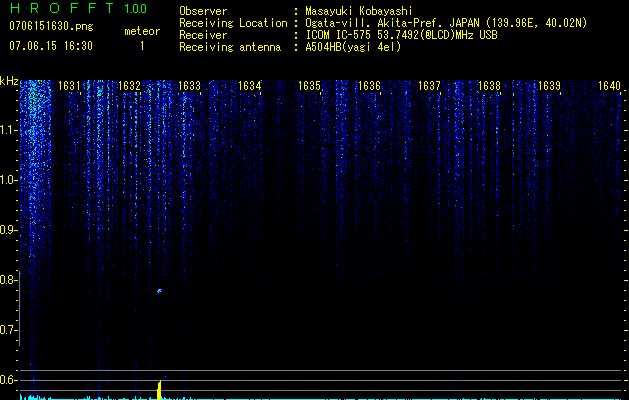The width and height of the screenshot is (629, 400).
Task: Click the meteor count value 1
Action: coord(142,47)
